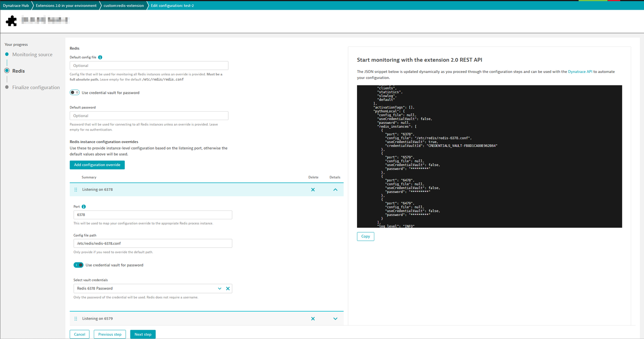This screenshot has width=644, height=339.
Task: Delete the Listening on 6579 override
Action: 313,318
